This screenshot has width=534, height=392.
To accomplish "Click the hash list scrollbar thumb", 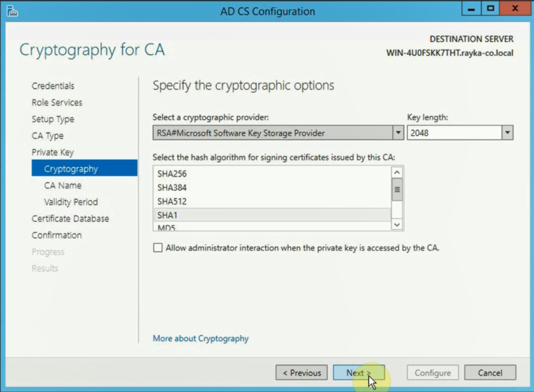I will point(397,190).
